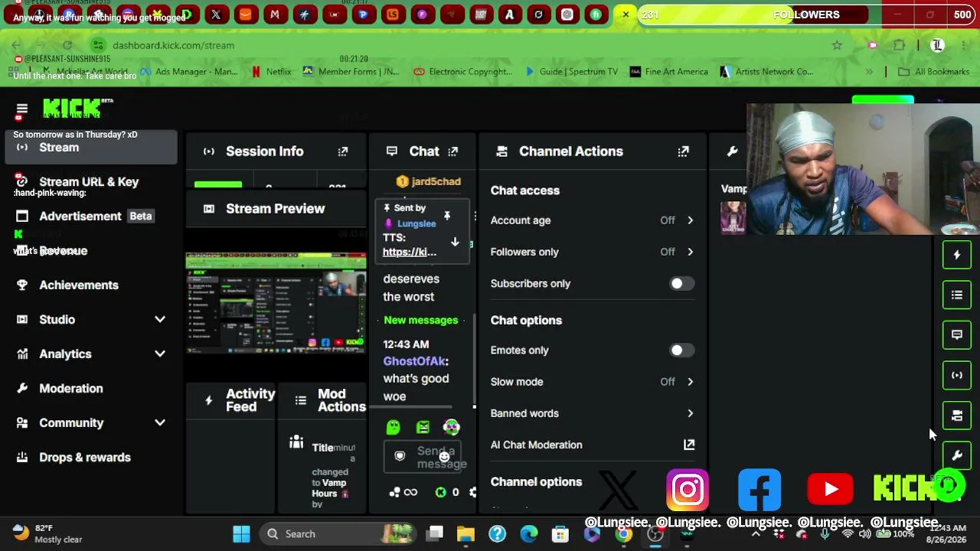Select the green angry face emote

coord(423,428)
